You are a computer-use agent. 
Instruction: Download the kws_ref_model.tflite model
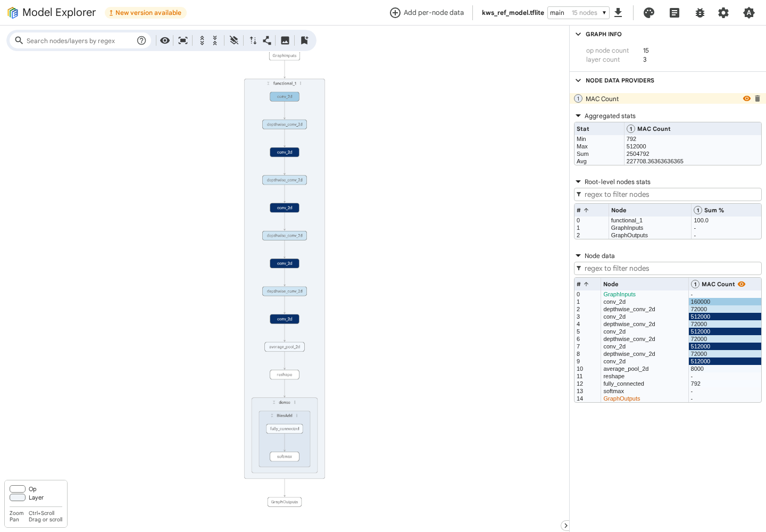(618, 13)
